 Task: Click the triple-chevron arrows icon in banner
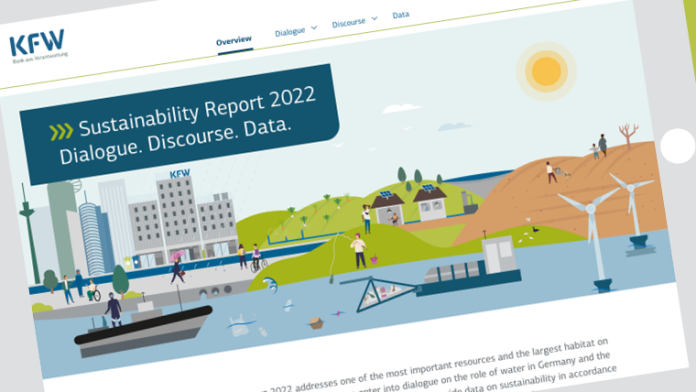click(61, 131)
